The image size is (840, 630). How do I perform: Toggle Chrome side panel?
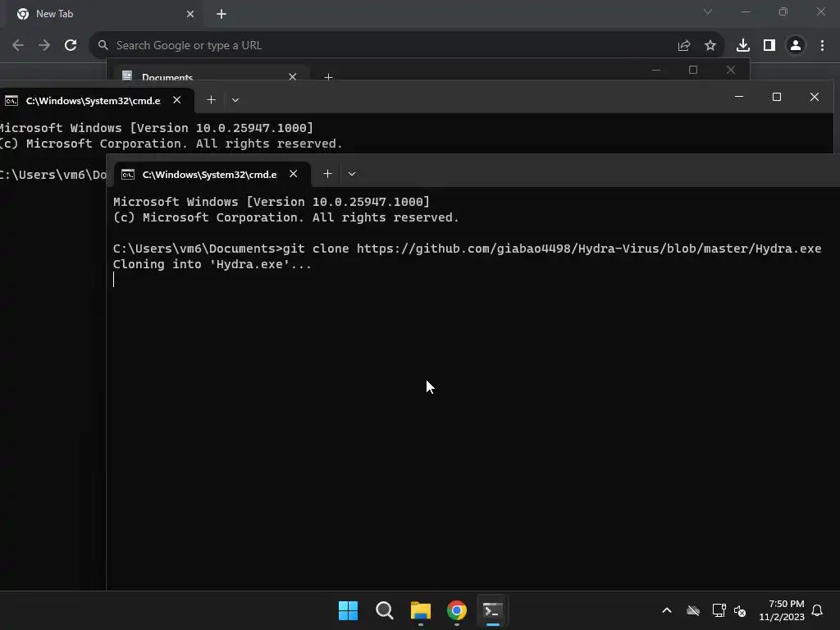(x=769, y=46)
